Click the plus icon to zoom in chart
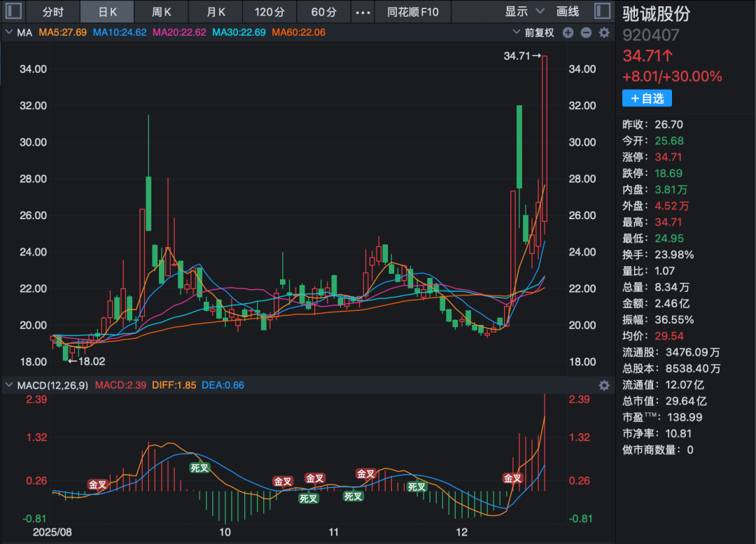 [x=568, y=33]
